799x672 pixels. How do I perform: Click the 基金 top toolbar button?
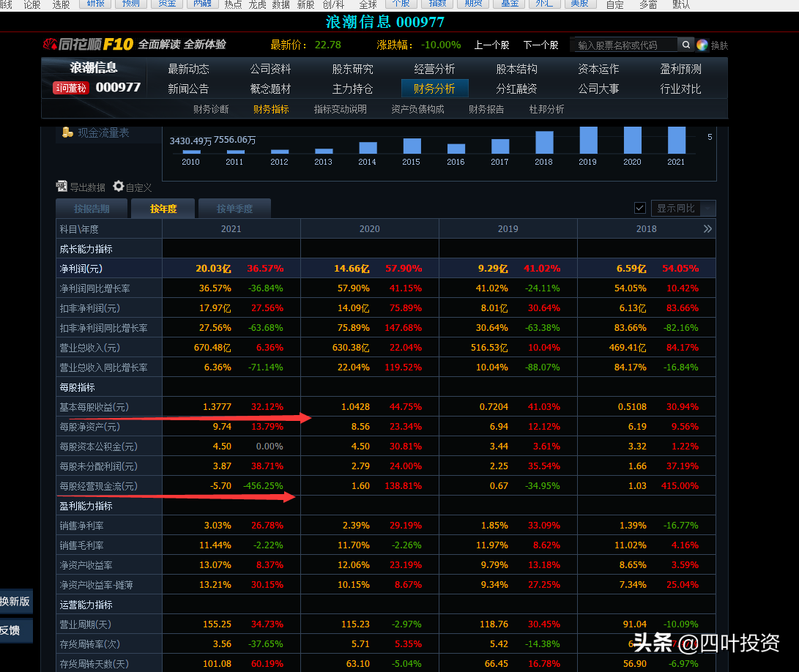pos(510,4)
